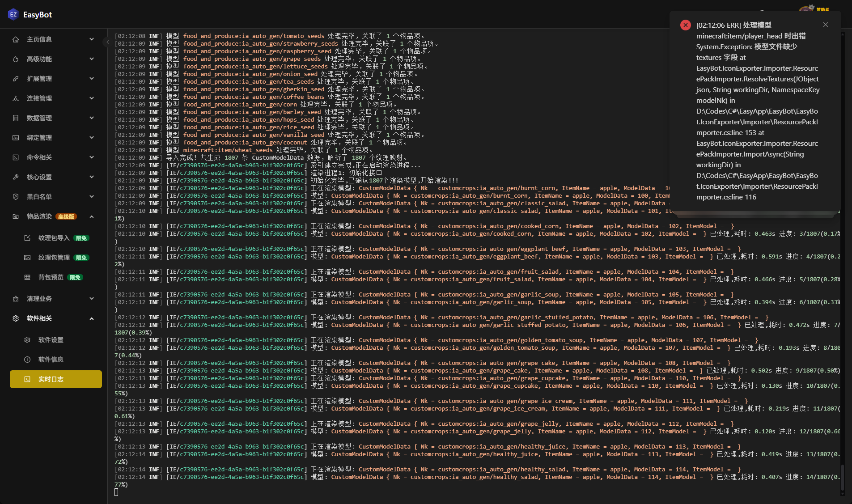
Task: Close the error notification popup
Action: (x=826, y=25)
